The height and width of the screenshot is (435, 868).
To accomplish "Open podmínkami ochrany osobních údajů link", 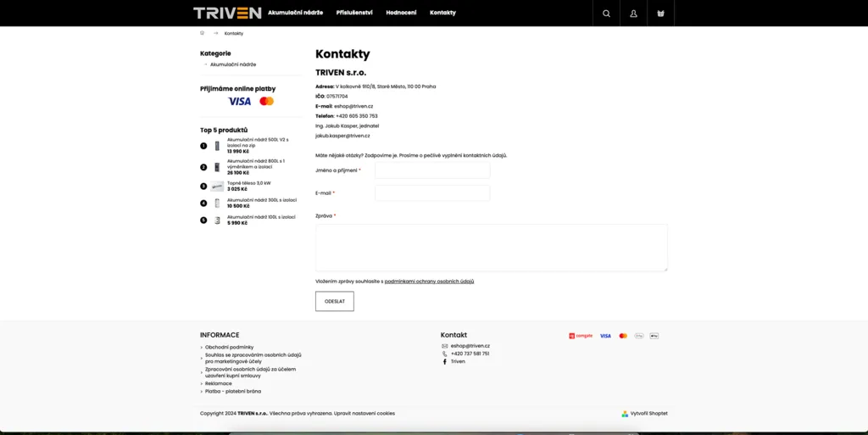I will click(x=429, y=282).
